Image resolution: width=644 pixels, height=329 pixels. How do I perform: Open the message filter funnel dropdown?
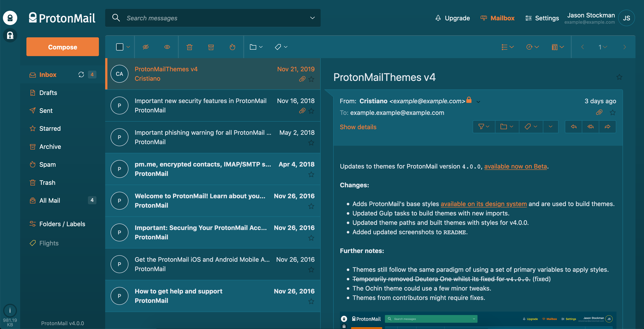coord(484,127)
